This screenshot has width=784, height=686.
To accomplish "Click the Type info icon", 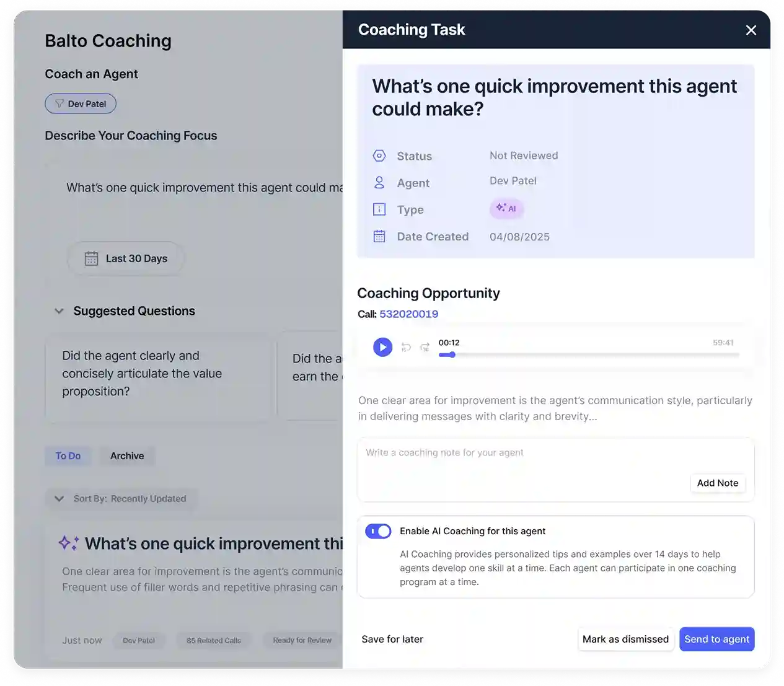I will (379, 209).
